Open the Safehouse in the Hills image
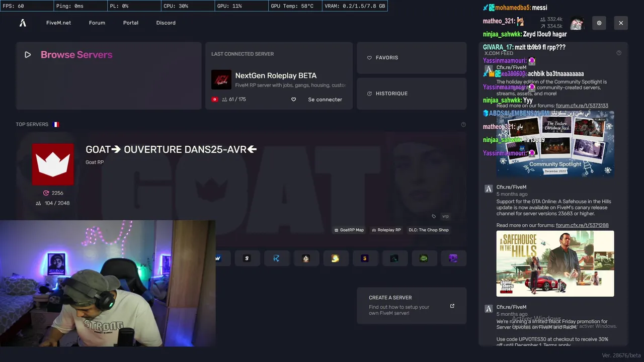 click(555, 263)
